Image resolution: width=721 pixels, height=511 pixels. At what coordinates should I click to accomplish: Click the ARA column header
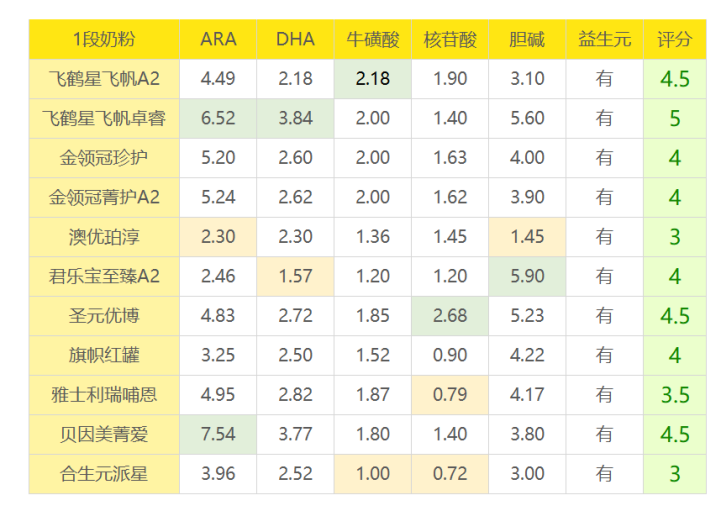218,40
